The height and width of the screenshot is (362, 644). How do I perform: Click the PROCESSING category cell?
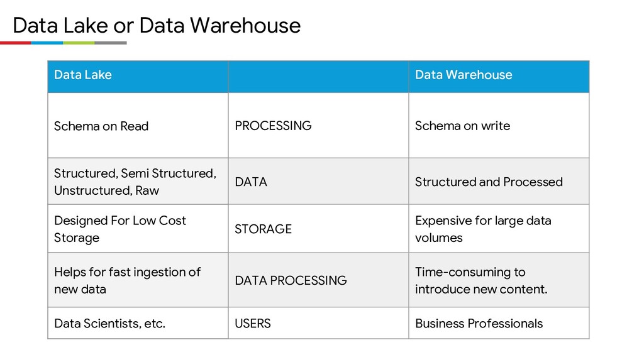click(318, 126)
